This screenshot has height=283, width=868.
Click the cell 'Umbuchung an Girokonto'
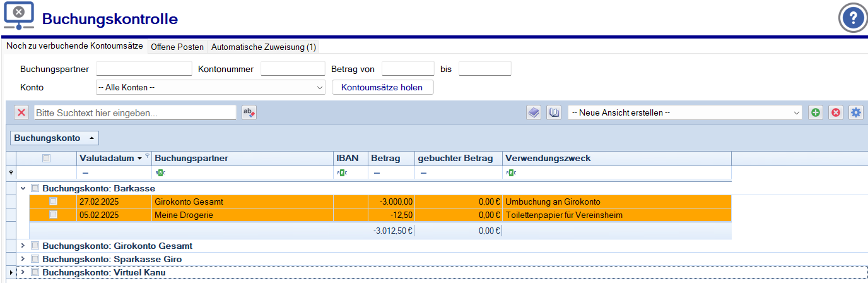[x=617, y=202]
